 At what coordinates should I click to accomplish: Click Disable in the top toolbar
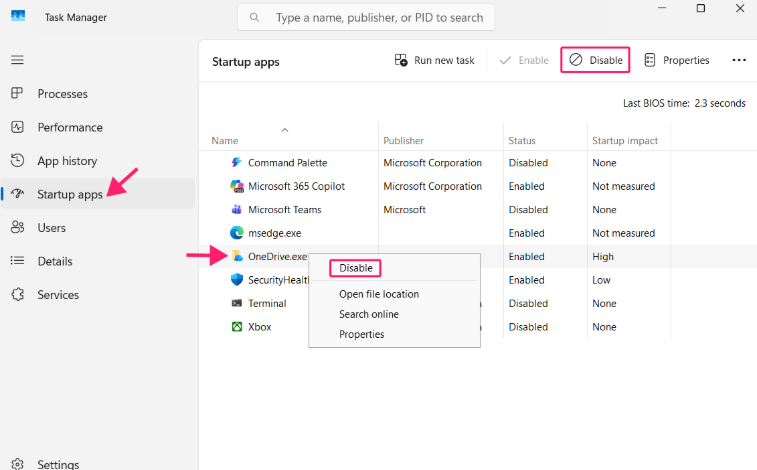(595, 60)
